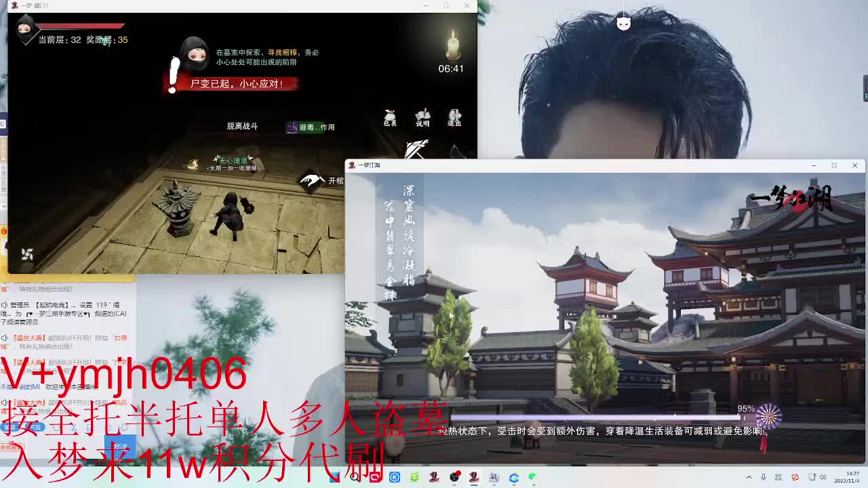Open the 包裹 bag icon
Viewport: 868px width, 488px height.
(390, 118)
